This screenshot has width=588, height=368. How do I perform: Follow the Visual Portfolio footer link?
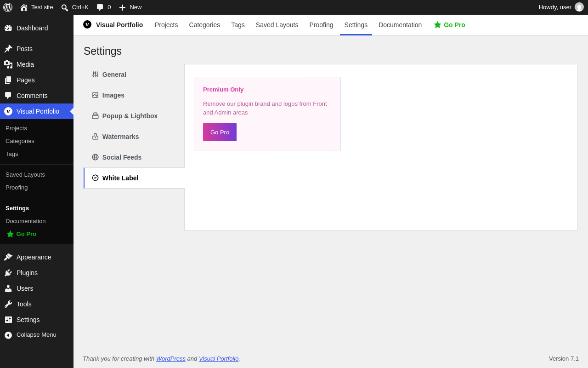point(219,358)
